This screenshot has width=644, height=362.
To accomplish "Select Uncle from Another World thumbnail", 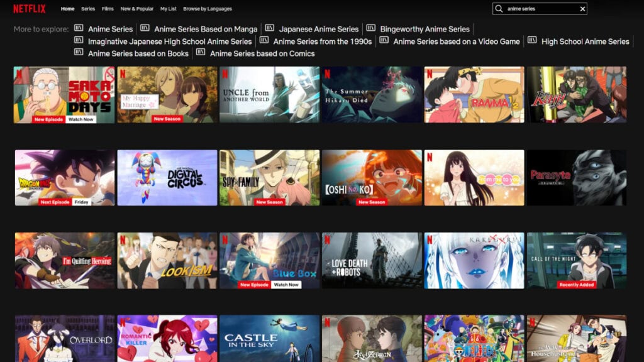I will point(269,94).
